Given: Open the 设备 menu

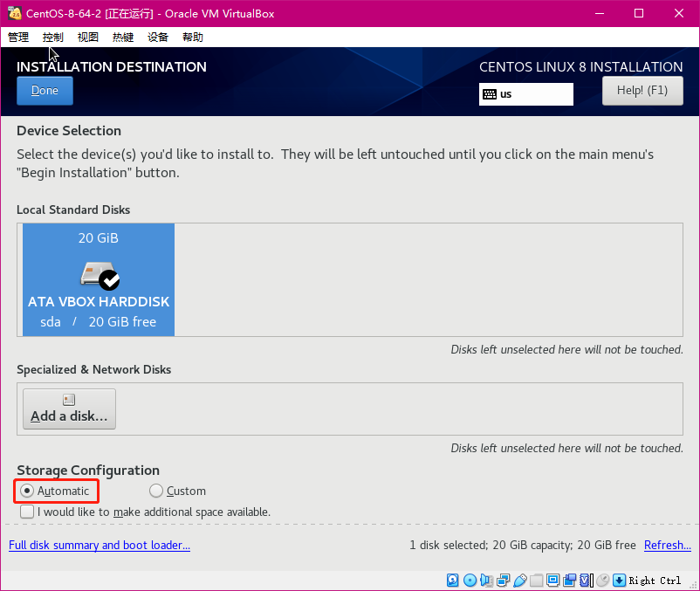Looking at the screenshot, I should [x=158, y=37].
